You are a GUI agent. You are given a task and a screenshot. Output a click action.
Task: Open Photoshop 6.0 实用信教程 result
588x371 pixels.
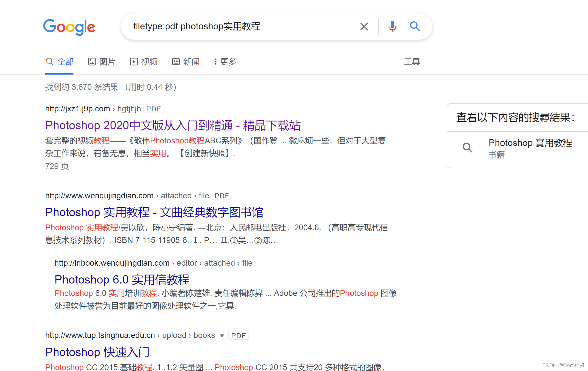pos(122,279)
